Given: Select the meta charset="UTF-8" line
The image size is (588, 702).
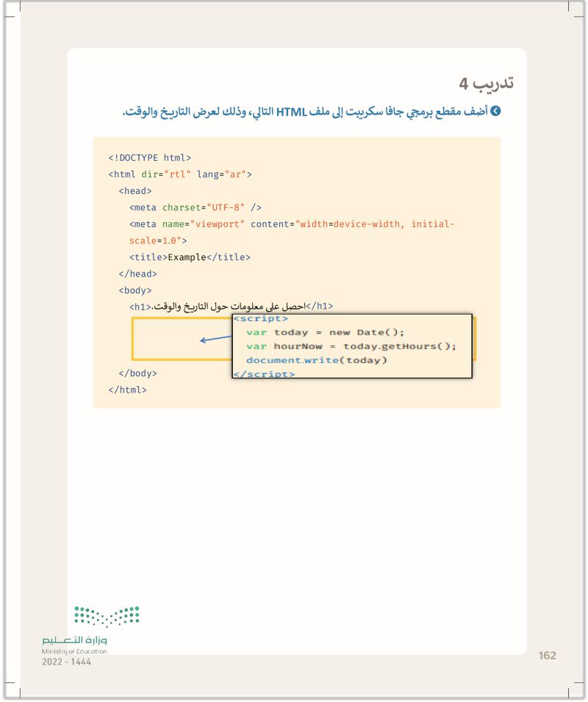Looking at the screenshot, I should point(195,207).
